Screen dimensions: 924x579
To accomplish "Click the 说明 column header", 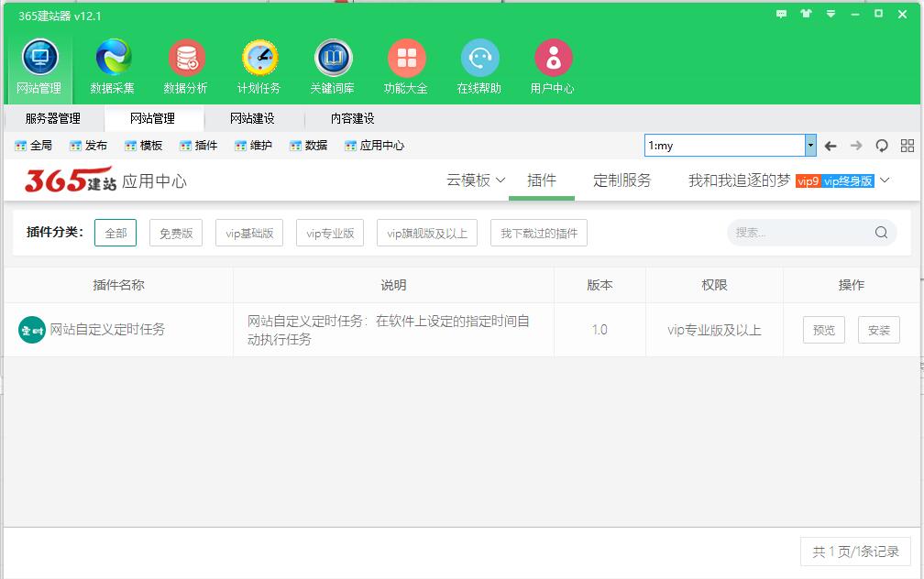I will [x=393, y=285].
